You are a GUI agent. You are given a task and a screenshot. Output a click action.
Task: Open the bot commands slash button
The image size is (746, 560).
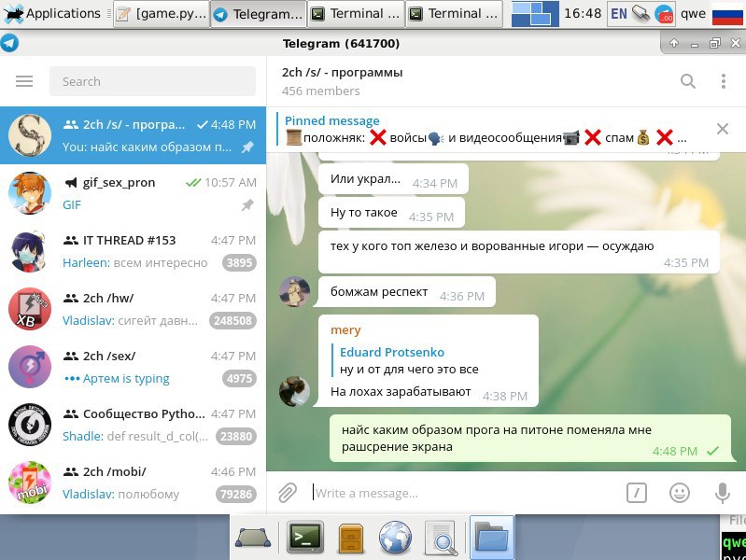coord(636,493)
